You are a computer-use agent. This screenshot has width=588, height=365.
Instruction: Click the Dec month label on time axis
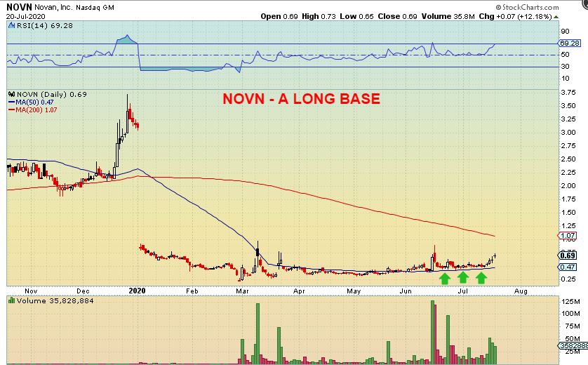pos(83,291)
